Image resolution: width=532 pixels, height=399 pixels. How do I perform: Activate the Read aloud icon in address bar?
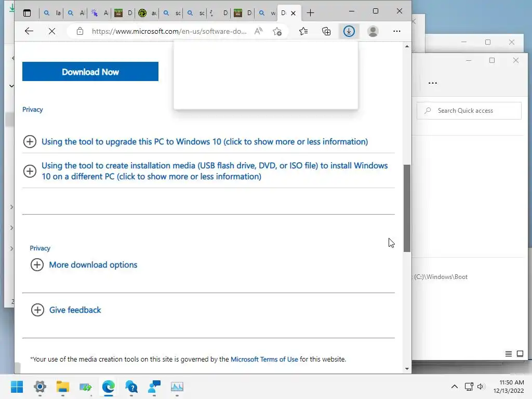(259, 31)
